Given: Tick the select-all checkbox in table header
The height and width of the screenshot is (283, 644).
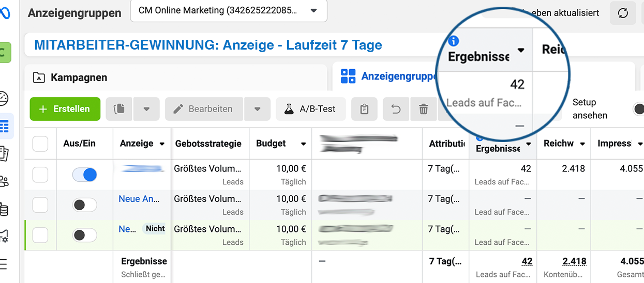Looking at the screenshot, I should (x=40, y=144).
